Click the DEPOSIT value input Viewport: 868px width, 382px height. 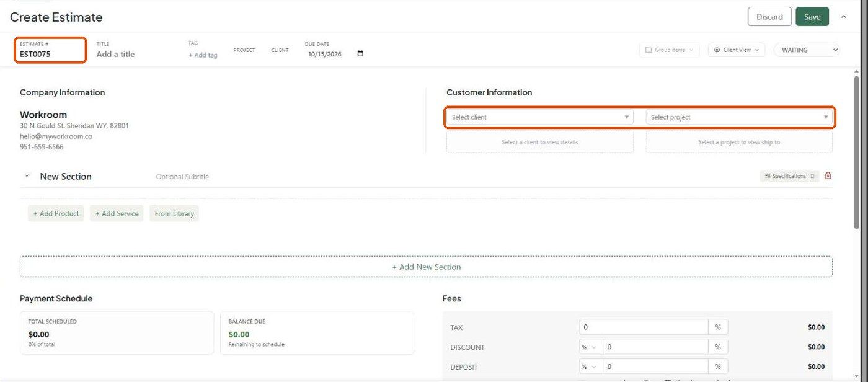pyautogui.click(x=656, y=367)
